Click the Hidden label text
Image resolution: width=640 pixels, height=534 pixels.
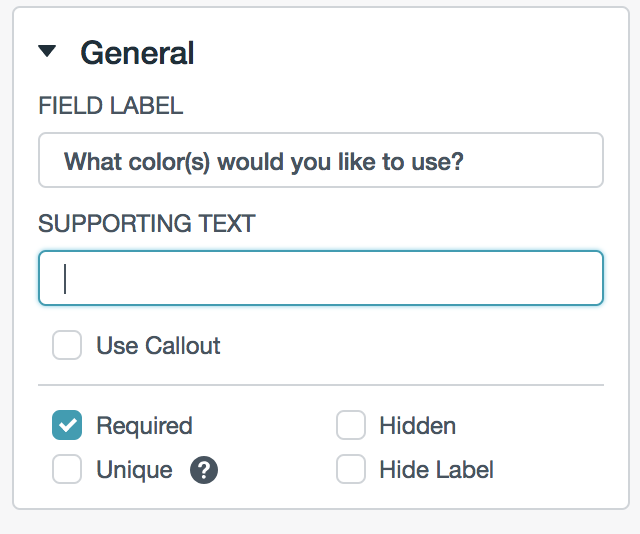coord(417,426)
